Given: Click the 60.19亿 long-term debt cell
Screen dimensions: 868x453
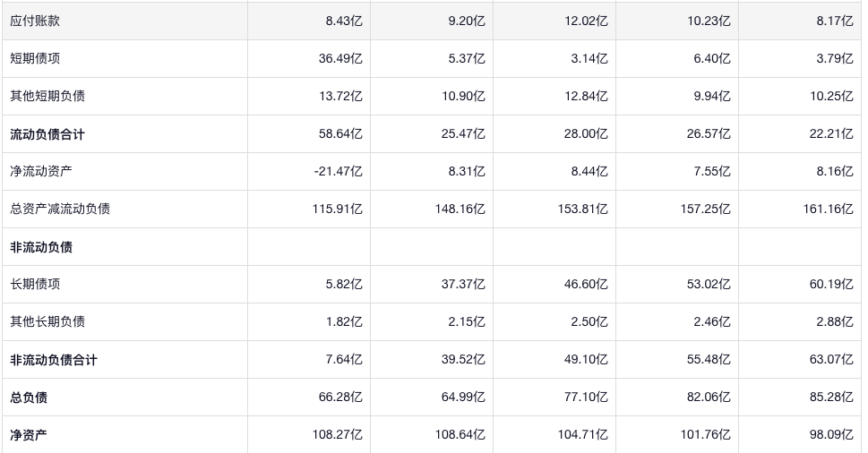Looking at the screenshot, I should pos(831,285).
